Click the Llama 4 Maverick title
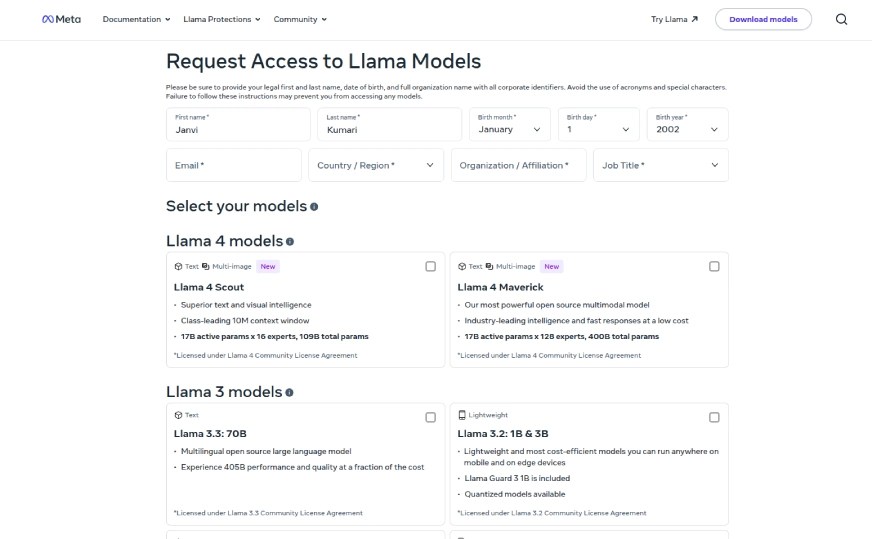This screenshot has height=539, width=872. pos(500,287)
